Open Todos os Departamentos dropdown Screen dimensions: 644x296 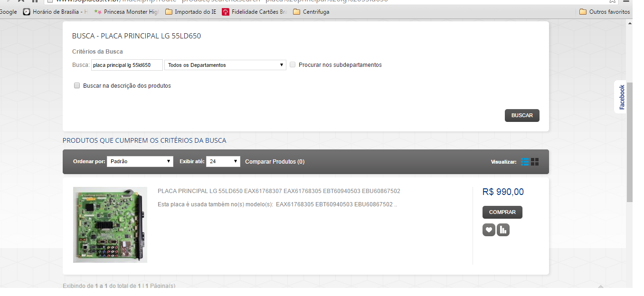click(225, 65)
